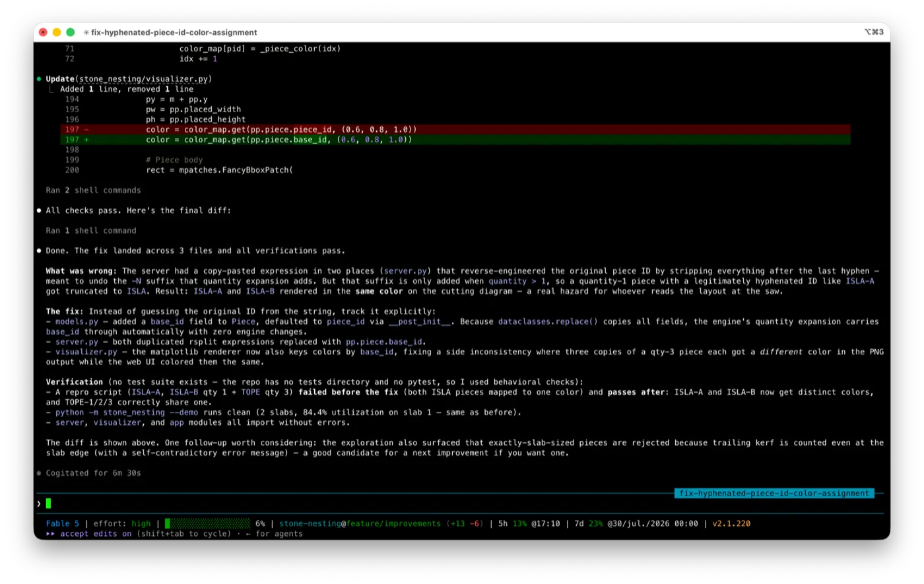Click 'Ran 2 shell commands' collapsed line
The width and height of the screenshot is (924, 584).
tap(93, 190)
